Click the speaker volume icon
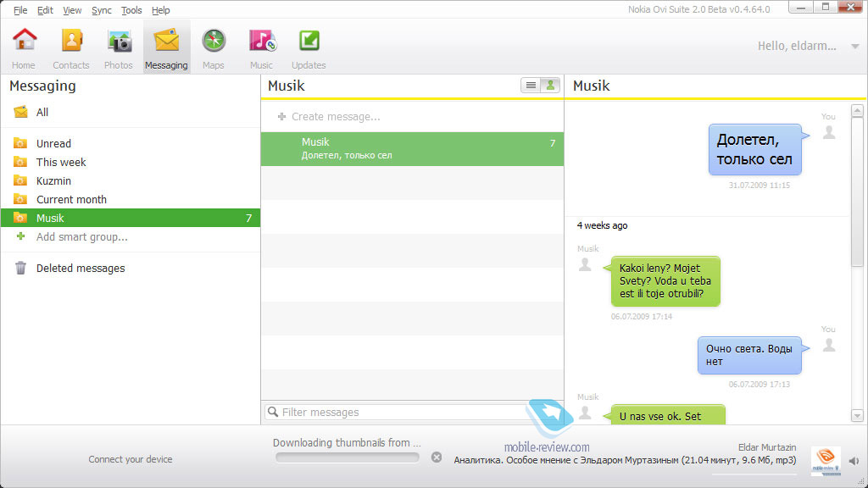 [x=854, y=460]
